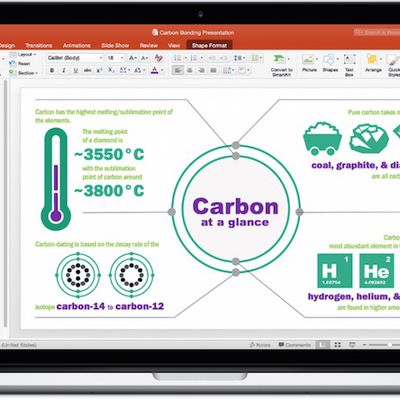Open the Comments pane

coord(295,345)
